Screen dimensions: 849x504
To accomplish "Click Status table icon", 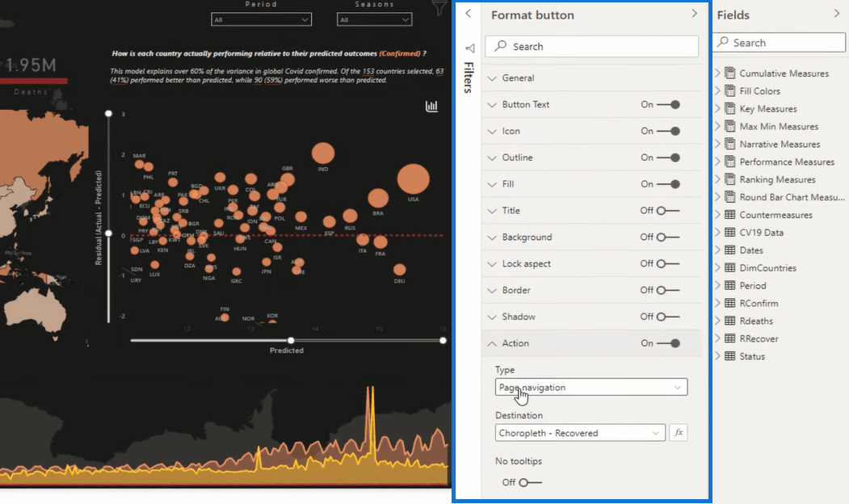I will click(x=730, y=356).
